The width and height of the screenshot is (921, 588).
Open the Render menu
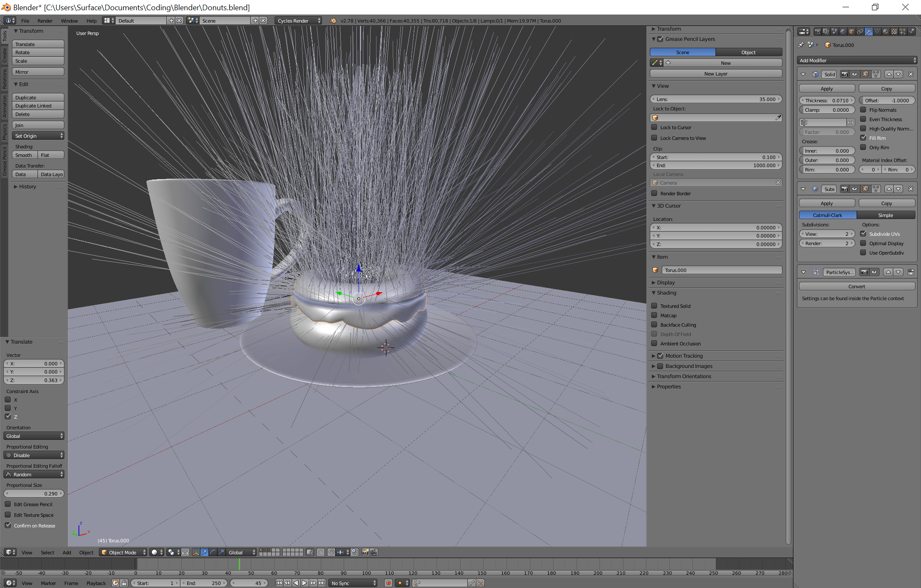(45, 20)
